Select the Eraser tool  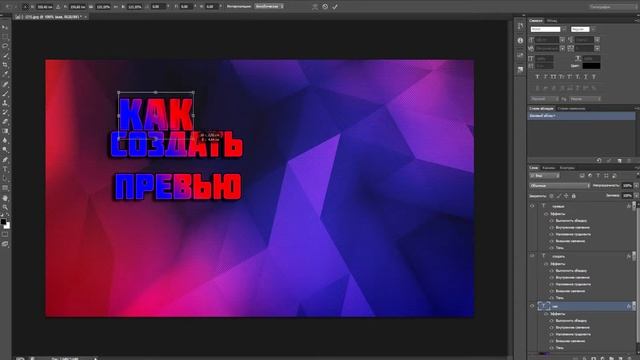click(5, 122)
